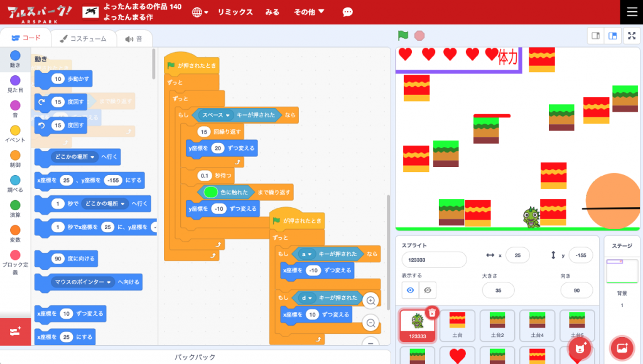The width and height of the screenshot is (643, 364).
Task: Expand どこかの場所 dropdown in へ行く block
Action: tap(75, 157)
